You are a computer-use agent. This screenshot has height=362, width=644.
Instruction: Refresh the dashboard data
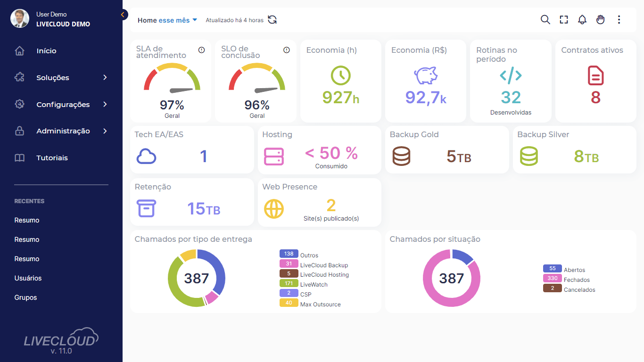coord(272,20)
